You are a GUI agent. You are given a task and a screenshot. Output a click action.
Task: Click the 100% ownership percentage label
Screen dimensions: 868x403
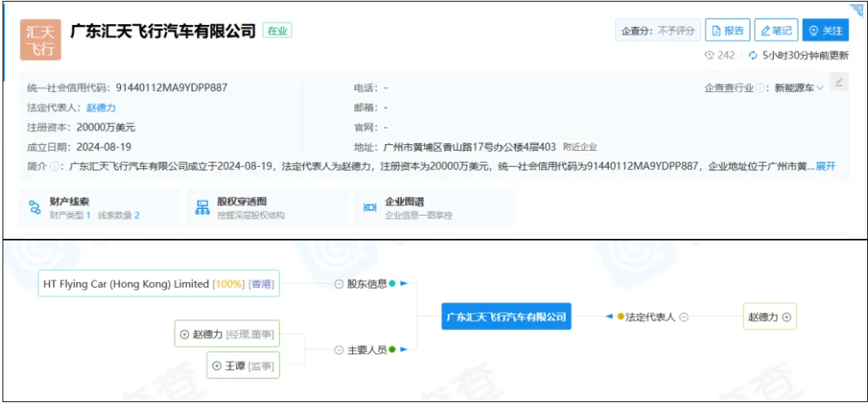coord(229,284)
